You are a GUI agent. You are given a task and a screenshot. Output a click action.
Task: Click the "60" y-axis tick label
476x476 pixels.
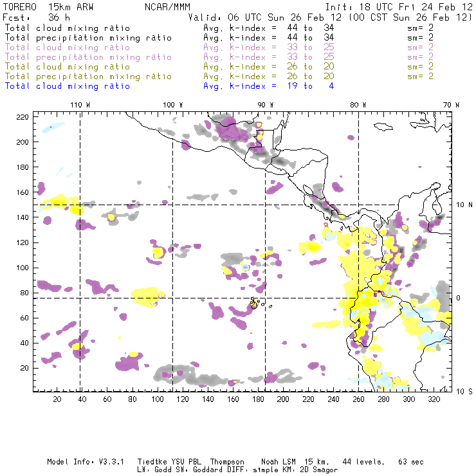24,318
